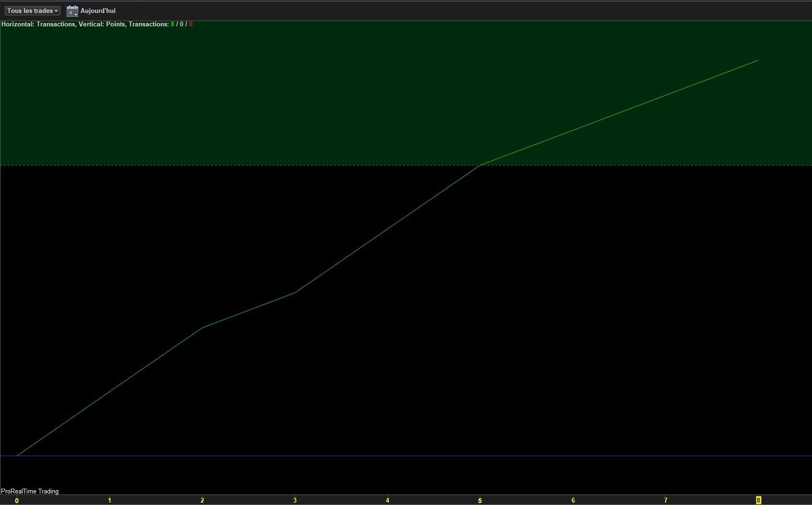Click transaction 1 on the horizontal axis
The height and width of the screenshot is (505, 812).
point(109,500)
